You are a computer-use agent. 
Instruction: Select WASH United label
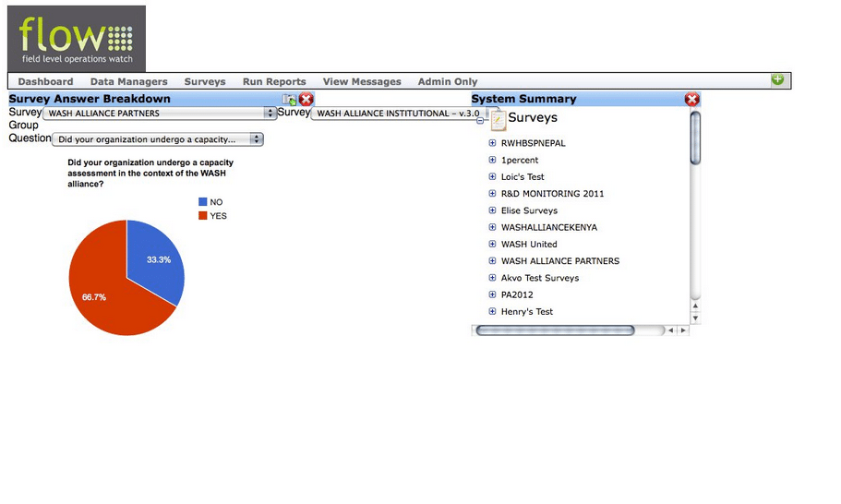point(529,244)
